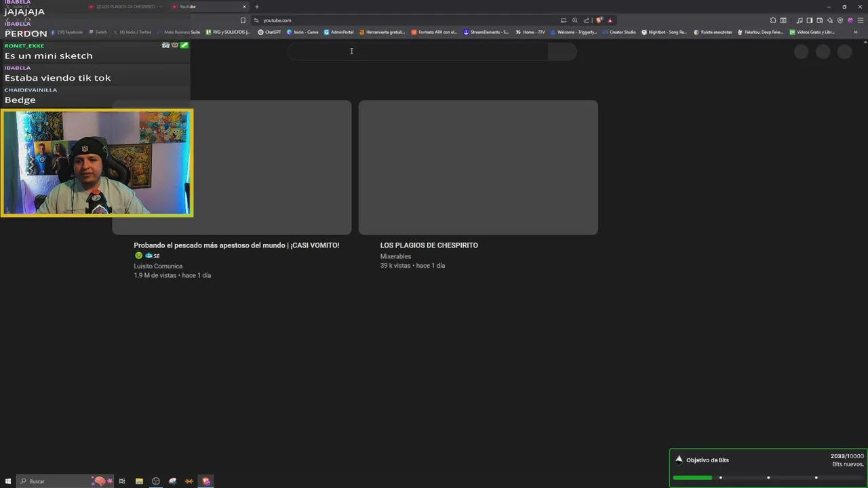Image resolution: width=868 pixels, height=488 pixels.
Task: Open the Brave VPN shield icon
Action: (x=840, y=20)
